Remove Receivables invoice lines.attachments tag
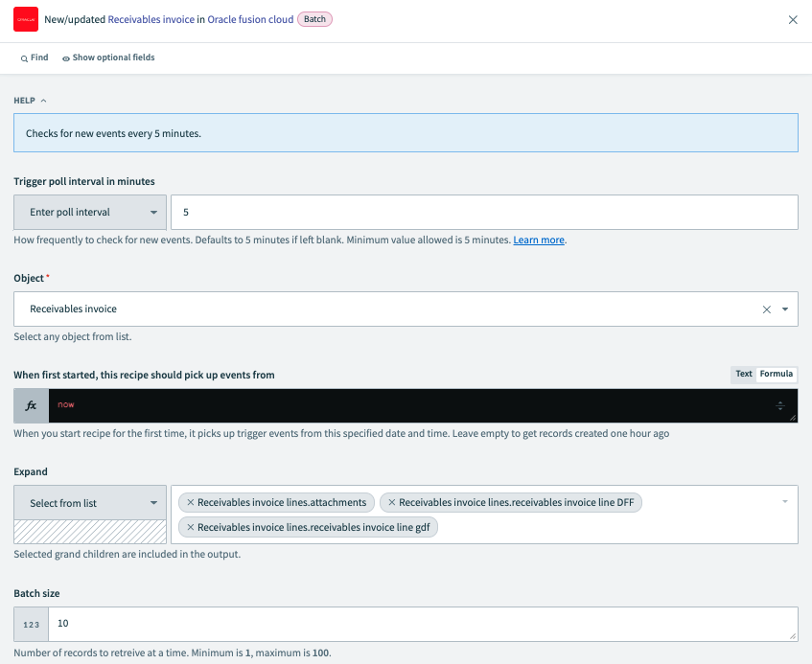 (190, 502)
